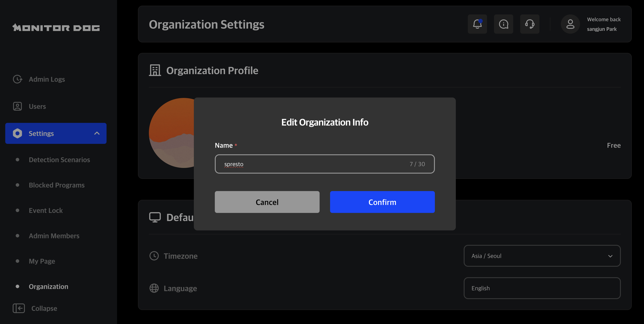Open the notification bell
Screen dimensions: 644x324
tap(477, 24)
